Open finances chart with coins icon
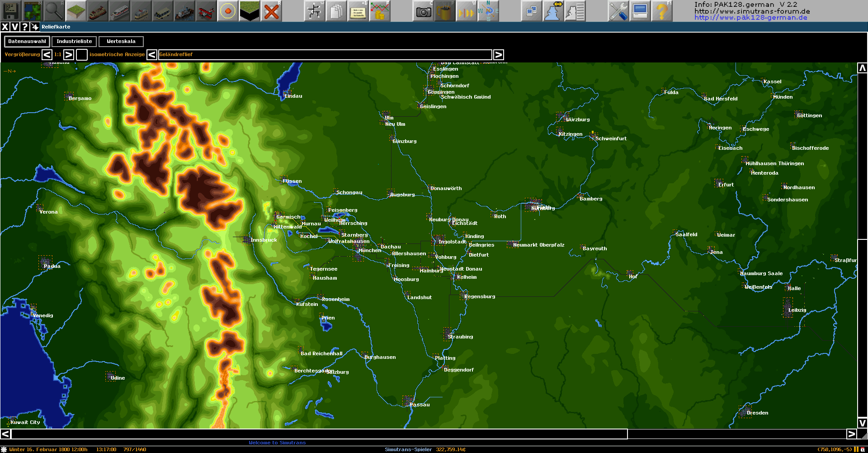The image size is (868, 453). click(379, 11)
